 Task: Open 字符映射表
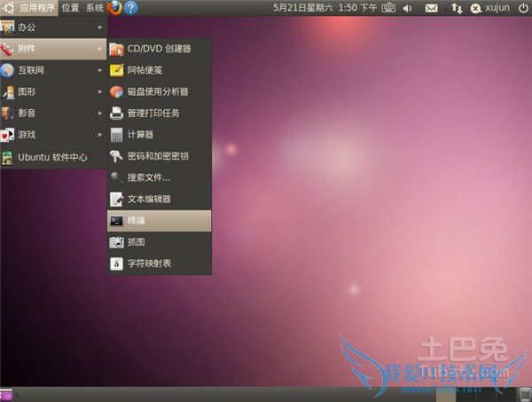[x=159, y=264]
